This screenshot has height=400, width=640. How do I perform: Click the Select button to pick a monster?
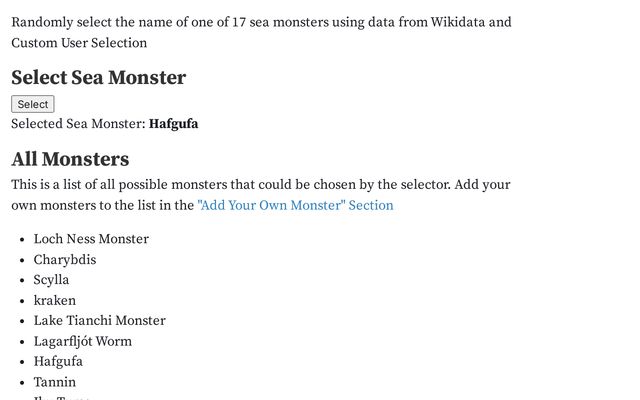[x=33, y=104]
